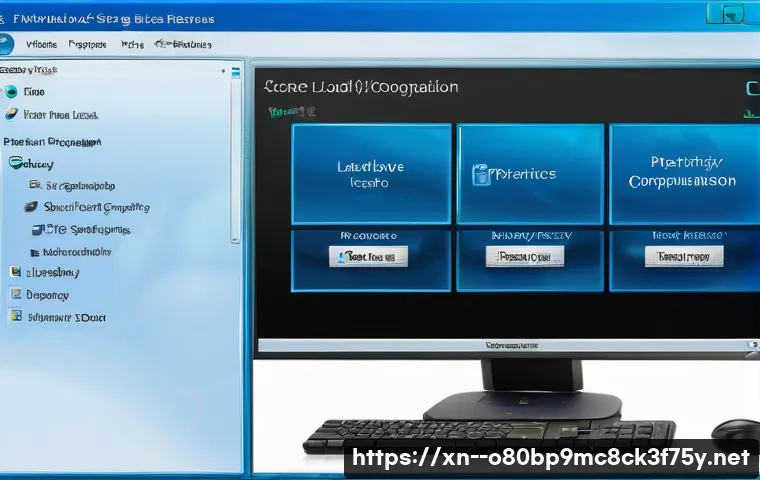This screenshot has width=760, height=480.
Task: Click the gray button under "Teoet Inteacoy"
Action: point(684,256)
